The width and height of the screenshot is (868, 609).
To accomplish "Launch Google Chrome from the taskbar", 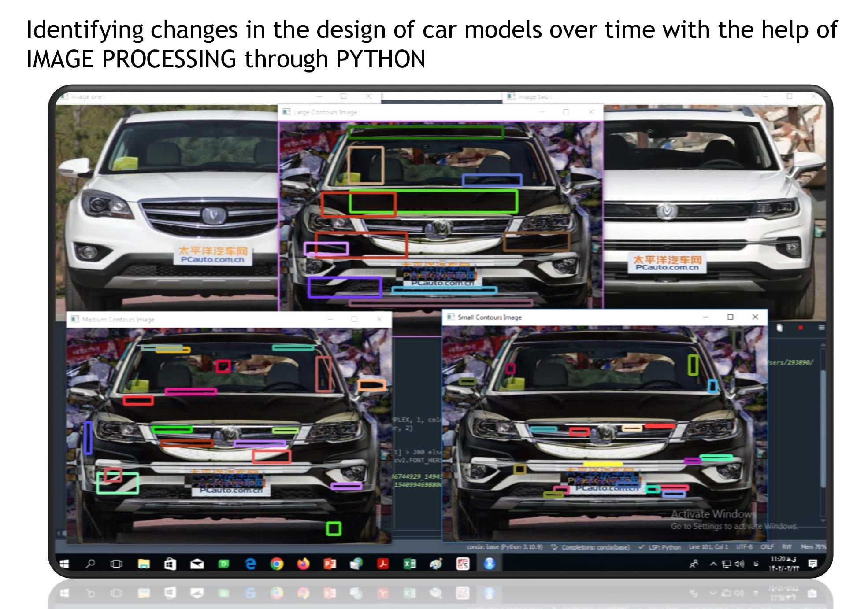I will click(277, 564).
